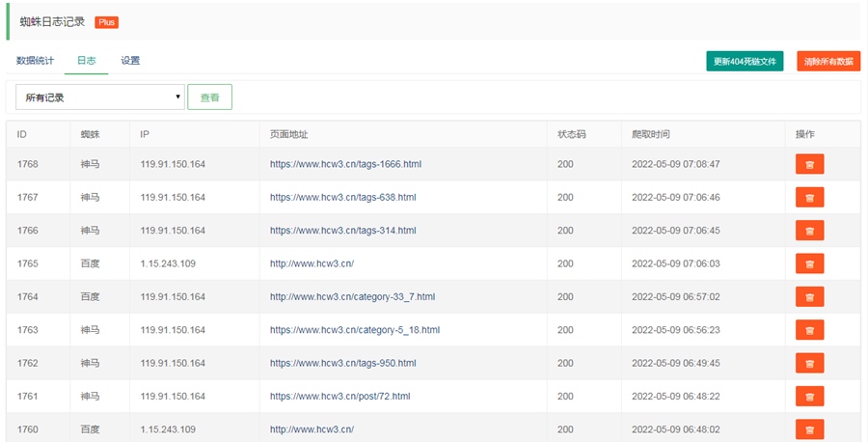
Task: Delete log record 1762
Action: (x=809, y=364)
